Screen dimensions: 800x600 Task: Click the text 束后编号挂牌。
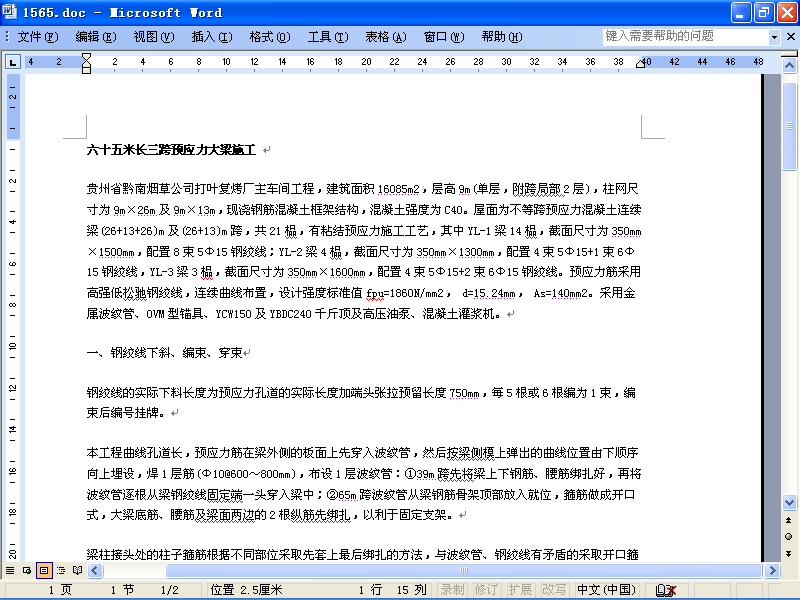[x=126, y=413]
